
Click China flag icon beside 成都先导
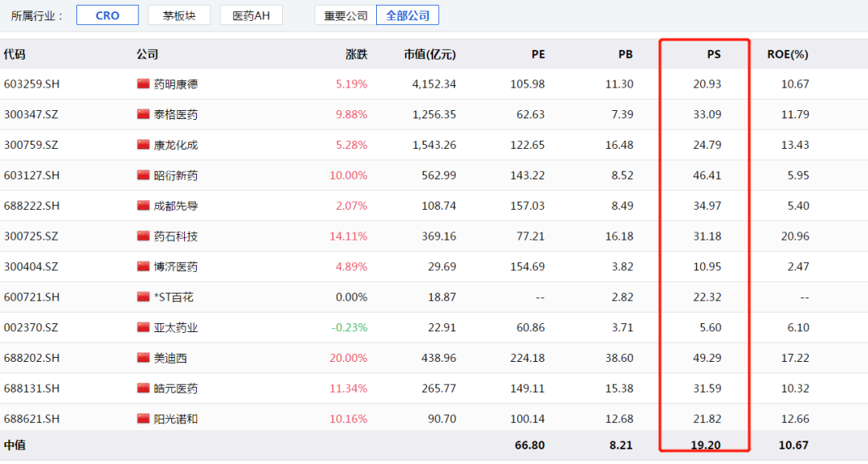[143, 205]
